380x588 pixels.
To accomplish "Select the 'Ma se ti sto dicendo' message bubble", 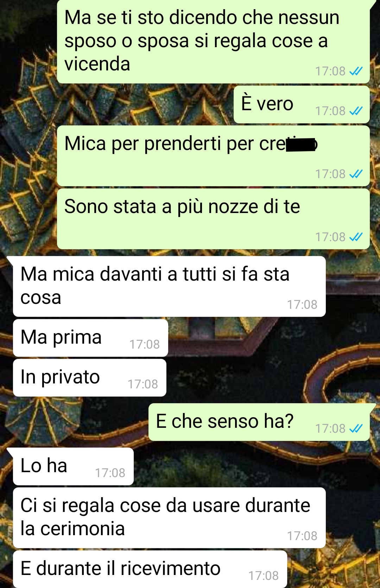I will 213,42.
